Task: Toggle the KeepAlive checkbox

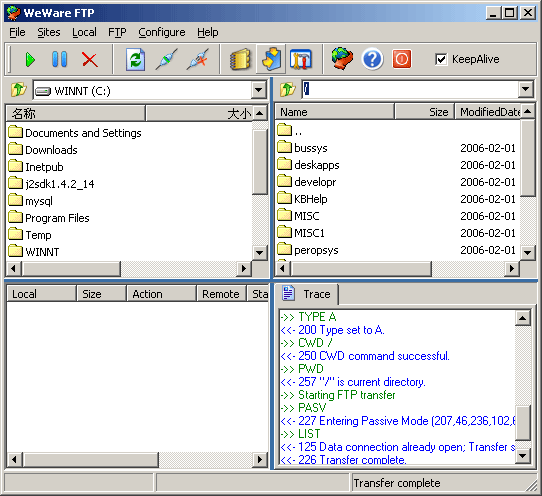Action: (x=441, y=59)
